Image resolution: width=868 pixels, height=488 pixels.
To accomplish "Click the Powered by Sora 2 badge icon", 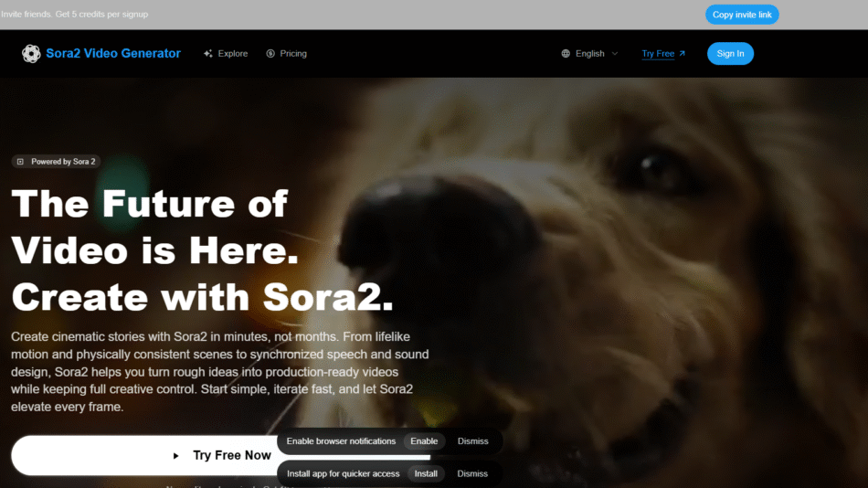I will coord(20,162).
